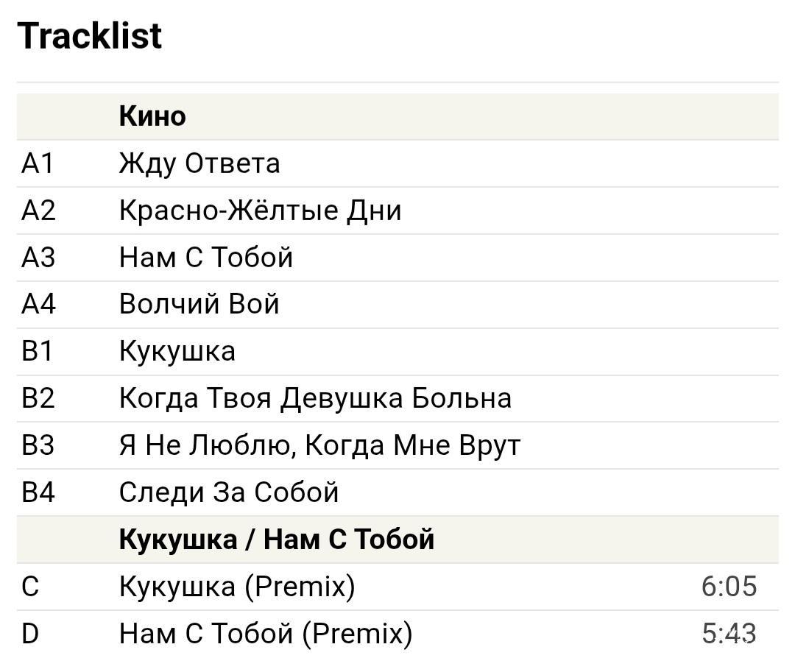
Task: Click the track Красно-Жёлтые Дни
Action: (260, 211)
